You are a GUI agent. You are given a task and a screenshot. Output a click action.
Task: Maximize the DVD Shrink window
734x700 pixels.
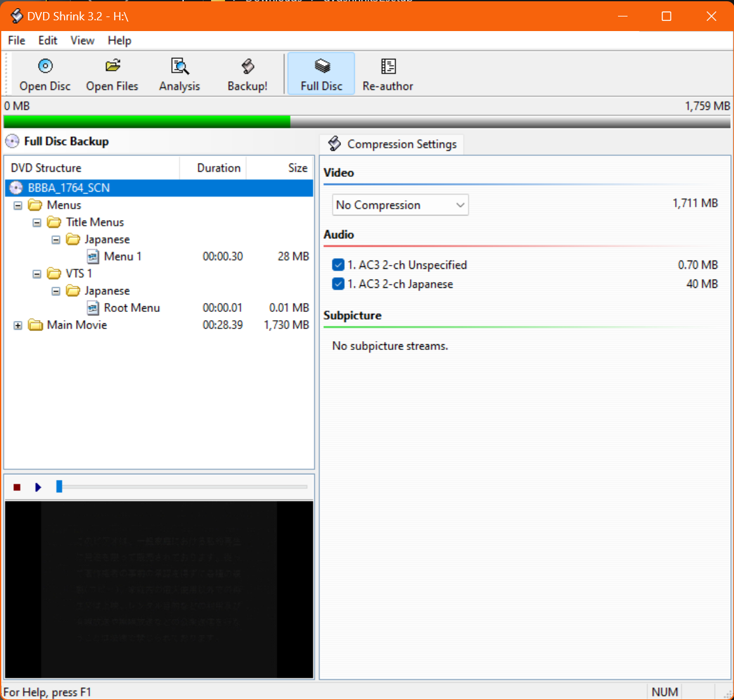click(667, 16)
